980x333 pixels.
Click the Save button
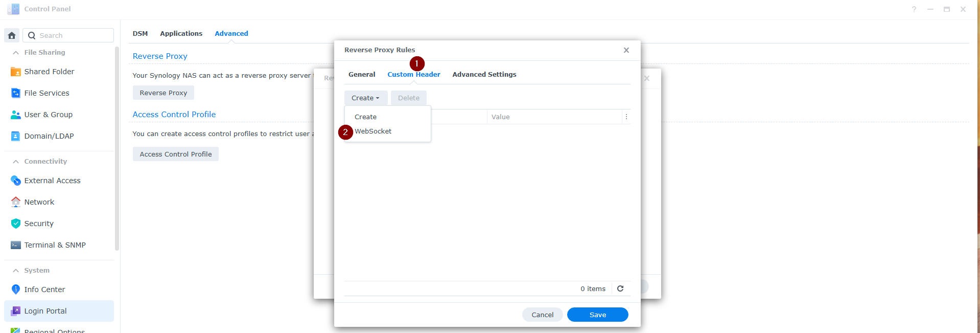pyautogui.click(x=597, y=315)
